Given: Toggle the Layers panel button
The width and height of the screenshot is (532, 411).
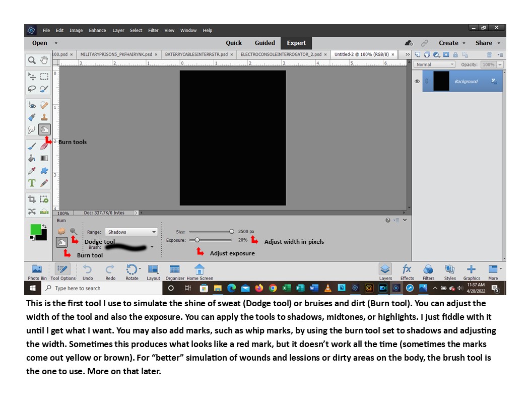Looking at the screenshot, I should click(x=385, y=271).
